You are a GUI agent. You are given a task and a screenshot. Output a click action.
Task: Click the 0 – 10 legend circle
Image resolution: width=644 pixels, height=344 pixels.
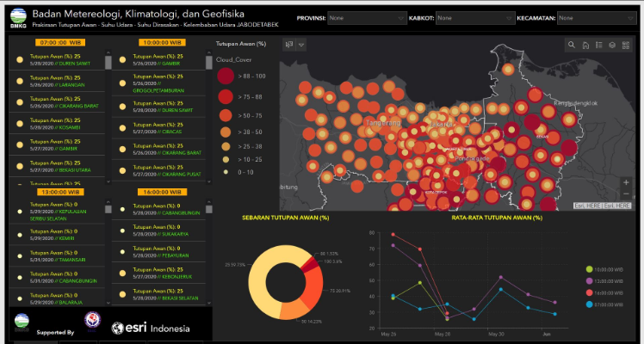point(226,172)
